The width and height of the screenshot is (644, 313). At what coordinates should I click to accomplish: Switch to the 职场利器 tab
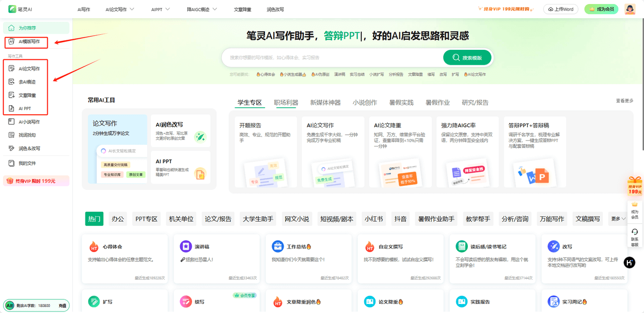click(286, 102)
